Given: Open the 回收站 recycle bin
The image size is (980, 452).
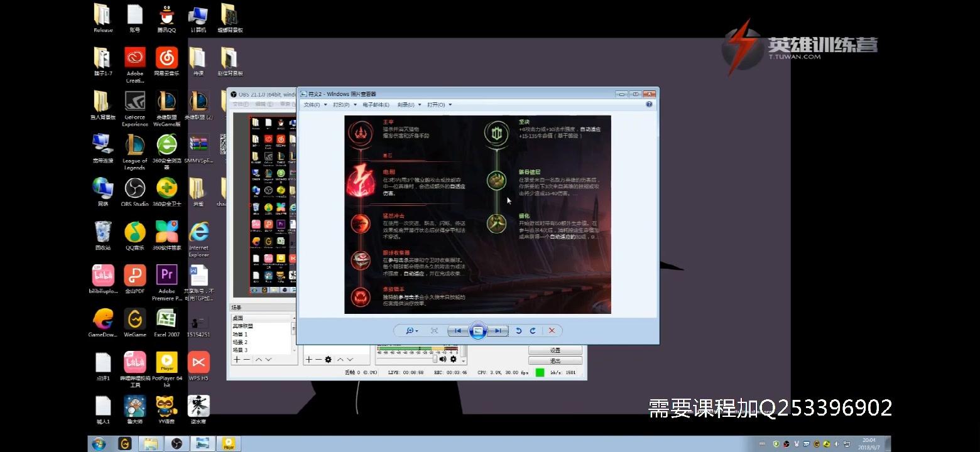Looking at the screenshot, I should (x=103, y=236).
